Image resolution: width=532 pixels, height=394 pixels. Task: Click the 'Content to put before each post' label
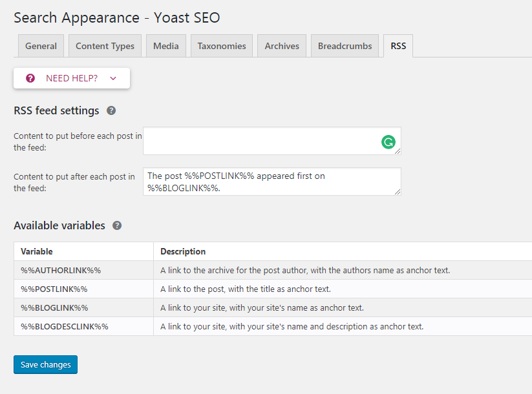pos(78,141)
